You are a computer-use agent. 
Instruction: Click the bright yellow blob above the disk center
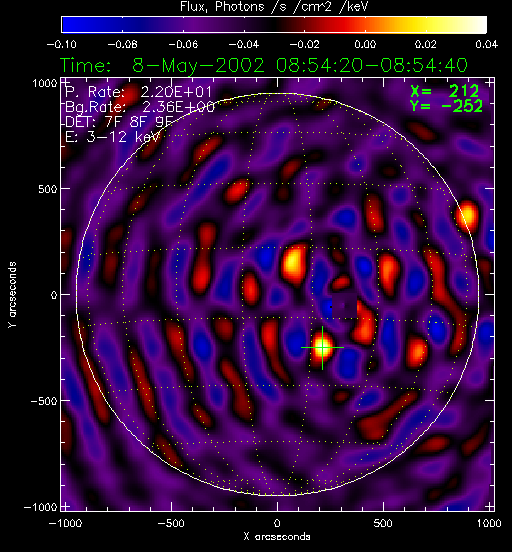(x=293, y=263)
